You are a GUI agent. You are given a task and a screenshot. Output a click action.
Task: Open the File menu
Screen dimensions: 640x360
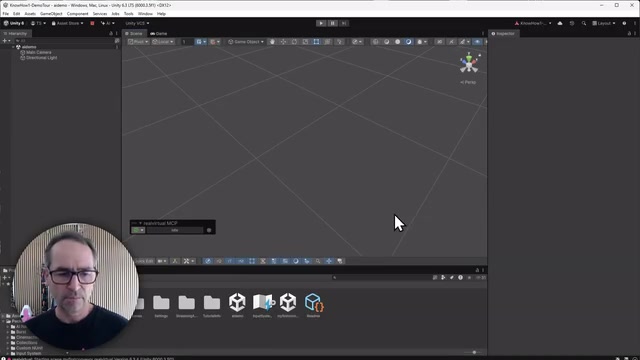coord(6,13)
